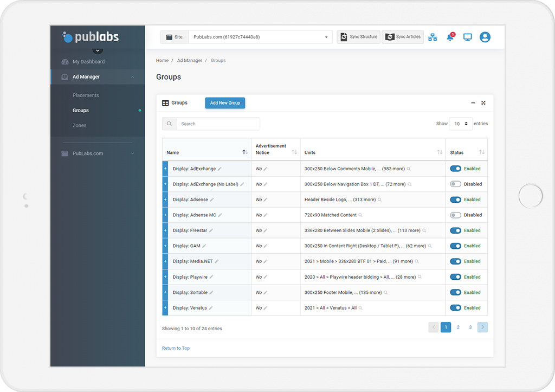The height and width of the screenshot is (392, 555).
Task: Select Placements in the sidebar menu
Action: point(86,95)
